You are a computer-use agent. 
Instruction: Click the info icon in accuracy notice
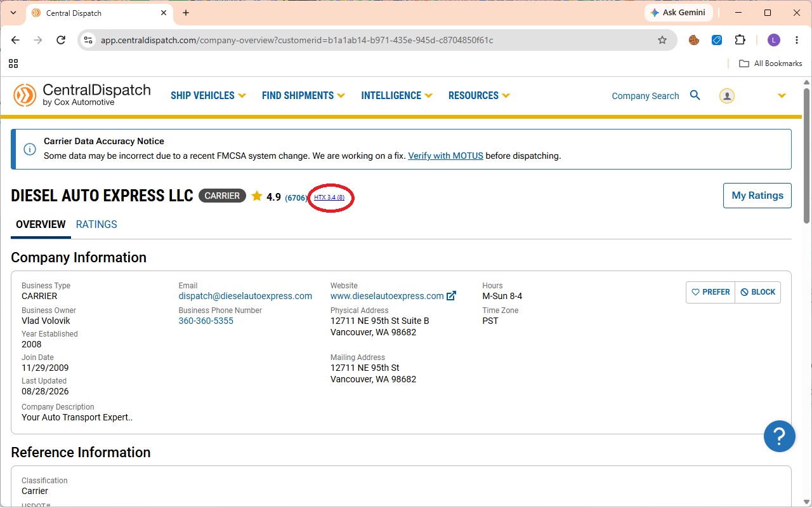[x=30, y=149]
